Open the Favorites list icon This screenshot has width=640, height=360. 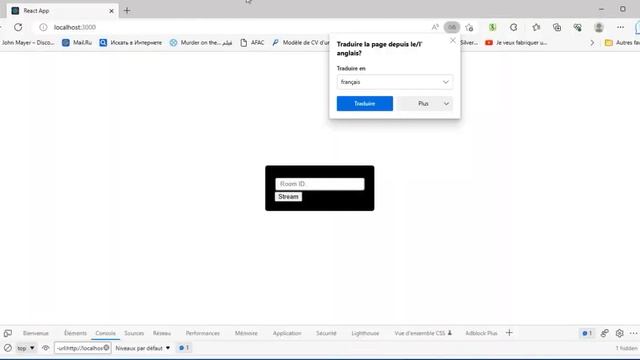pyautogui.click(x=536, y=27)
